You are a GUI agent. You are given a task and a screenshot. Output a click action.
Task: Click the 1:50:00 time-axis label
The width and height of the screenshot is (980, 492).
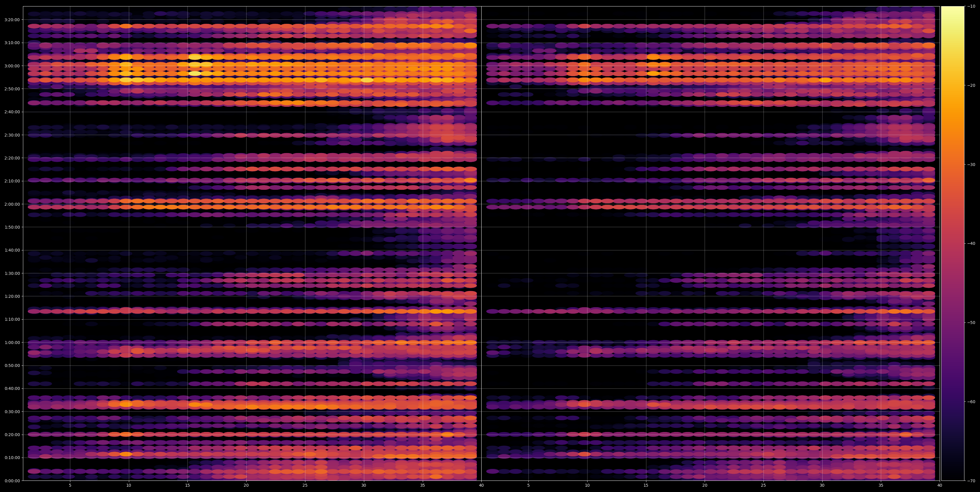click(12, 227)
